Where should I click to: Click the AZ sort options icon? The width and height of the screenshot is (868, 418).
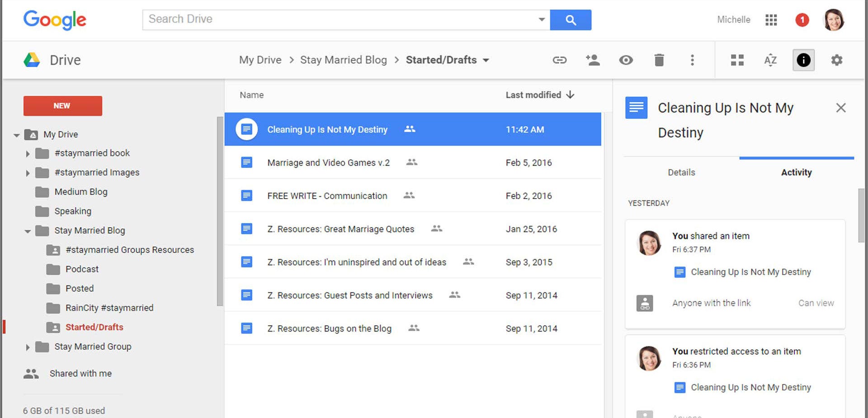click(770, 60)
